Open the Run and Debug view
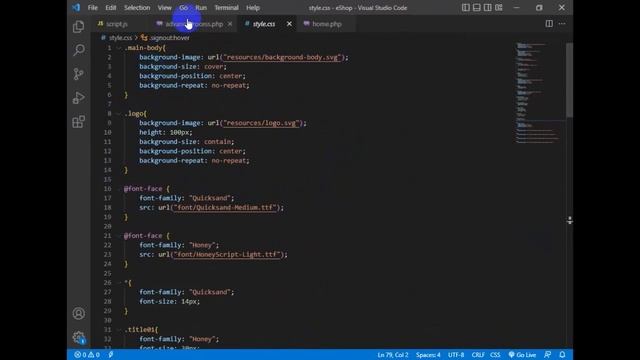Screen dimensions: 640x360 pyautogui.click(x=78, y=98)
